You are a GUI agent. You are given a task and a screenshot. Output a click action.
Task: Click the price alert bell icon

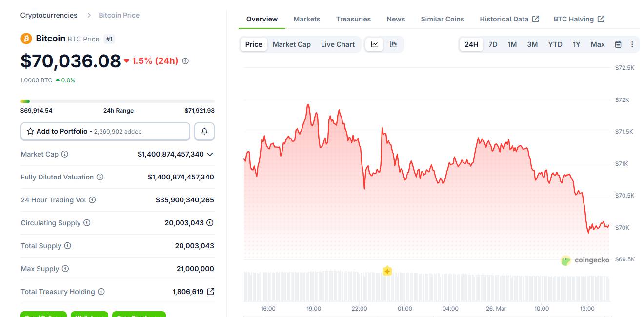pos(204,131)
